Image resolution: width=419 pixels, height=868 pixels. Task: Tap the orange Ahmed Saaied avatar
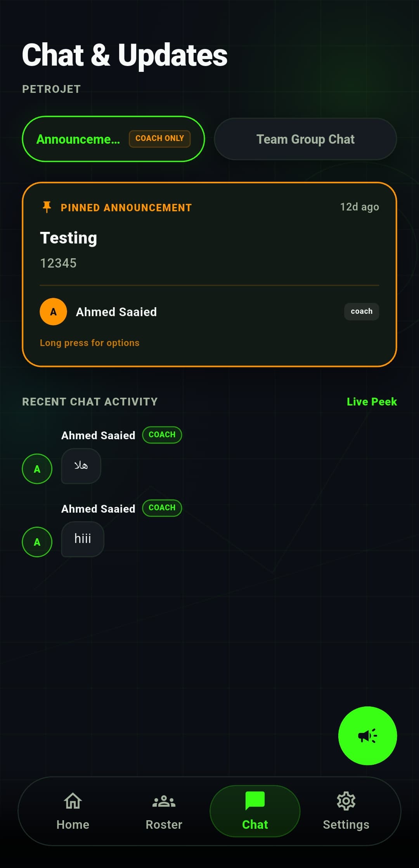pyautogui.click(x=53, y=311)
